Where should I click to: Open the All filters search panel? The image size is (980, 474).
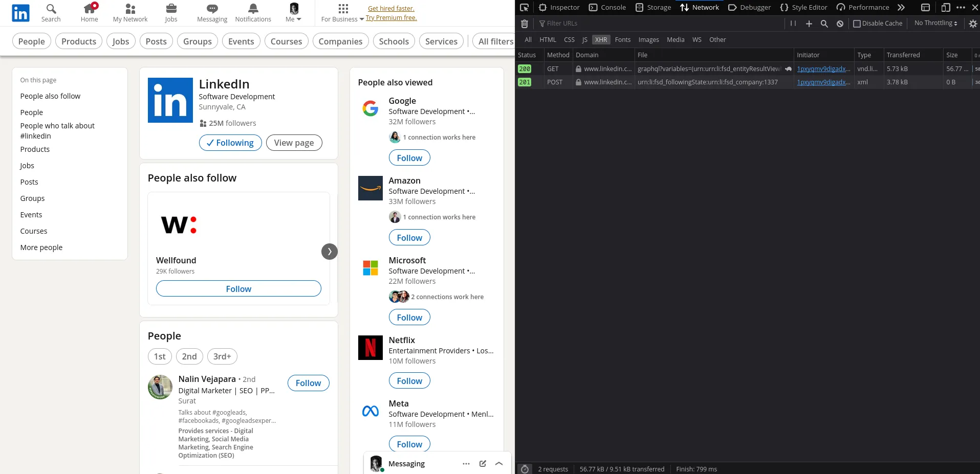click(495, 41)
